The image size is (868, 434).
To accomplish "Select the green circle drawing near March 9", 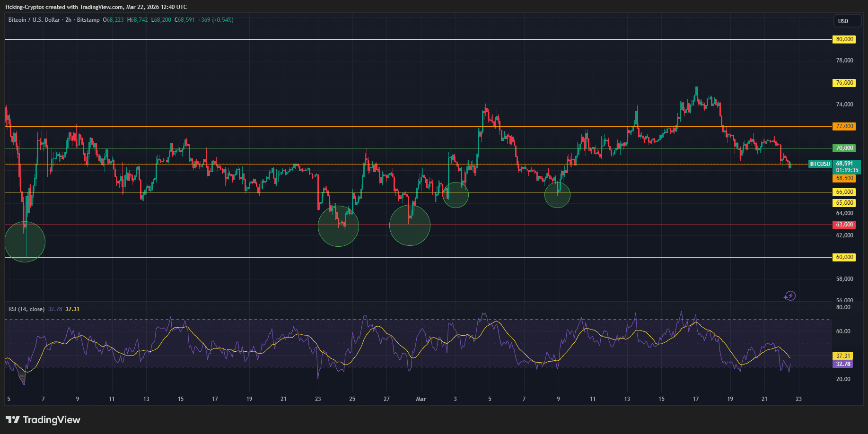I will 557,195.
